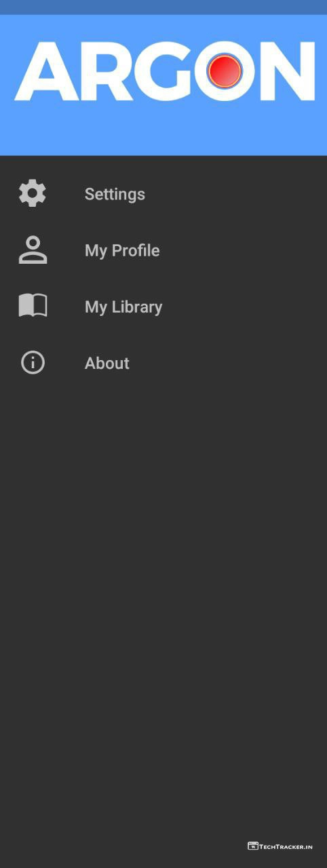327x868 pixels.
Task: Select the My Library open-book icon
Action: 33,307
